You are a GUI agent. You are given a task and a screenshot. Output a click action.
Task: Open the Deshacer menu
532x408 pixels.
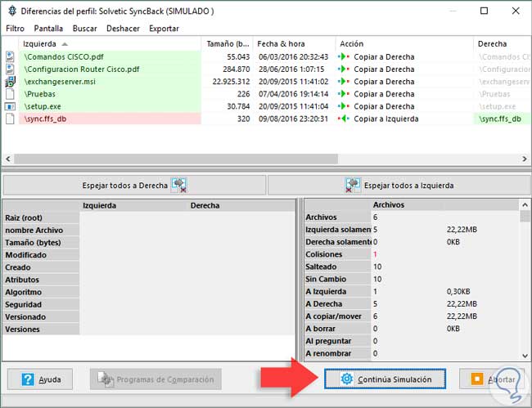[x=123, y=29]
